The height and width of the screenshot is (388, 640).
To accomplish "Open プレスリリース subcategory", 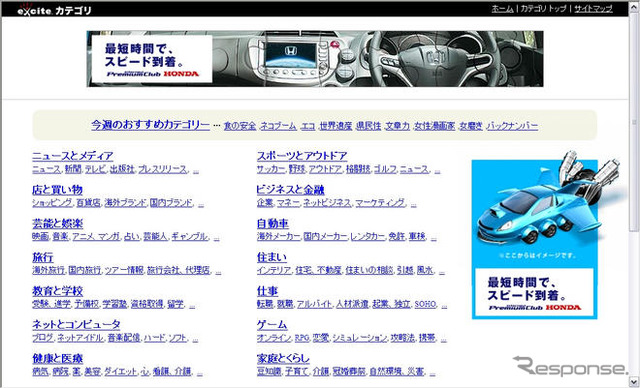I will point(162,169).
